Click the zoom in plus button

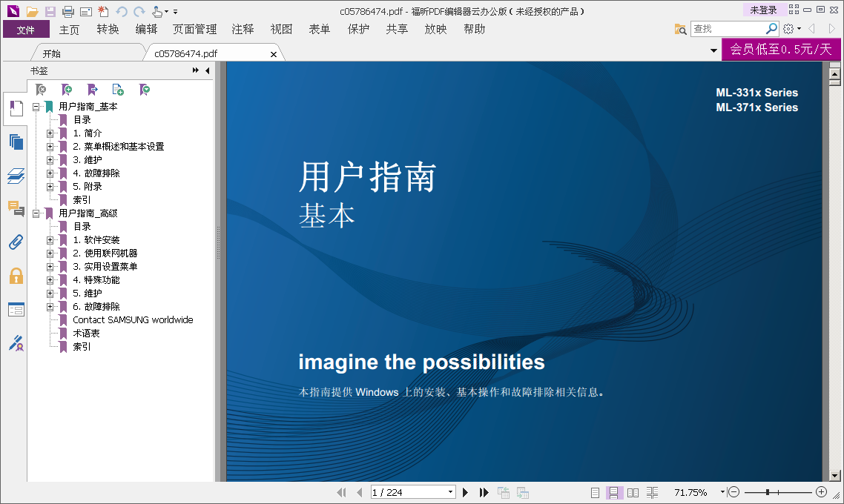point(822,491)
